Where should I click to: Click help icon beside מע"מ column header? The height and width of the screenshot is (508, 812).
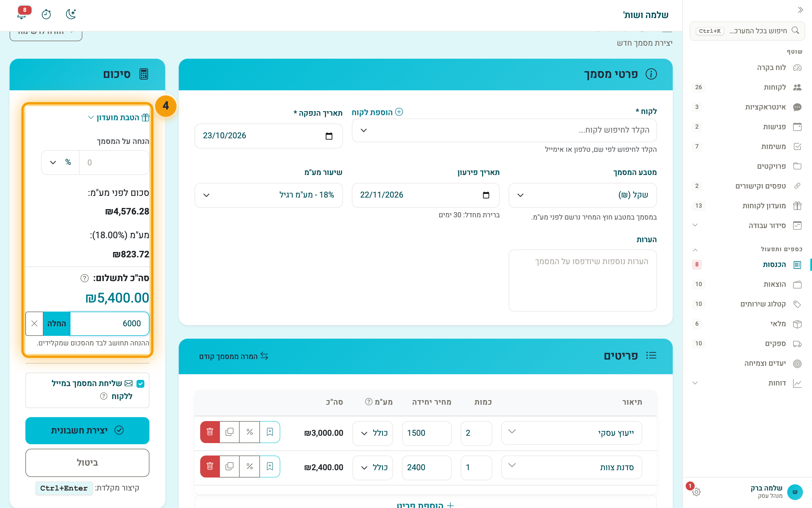point(369,402)
